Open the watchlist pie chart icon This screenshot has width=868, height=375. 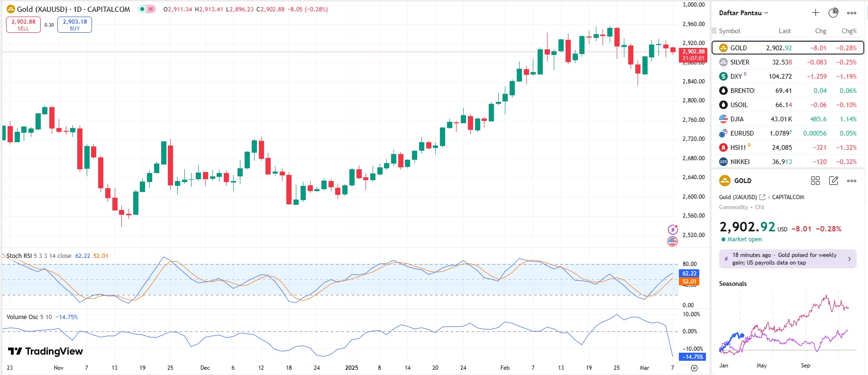tap(833, 13)
